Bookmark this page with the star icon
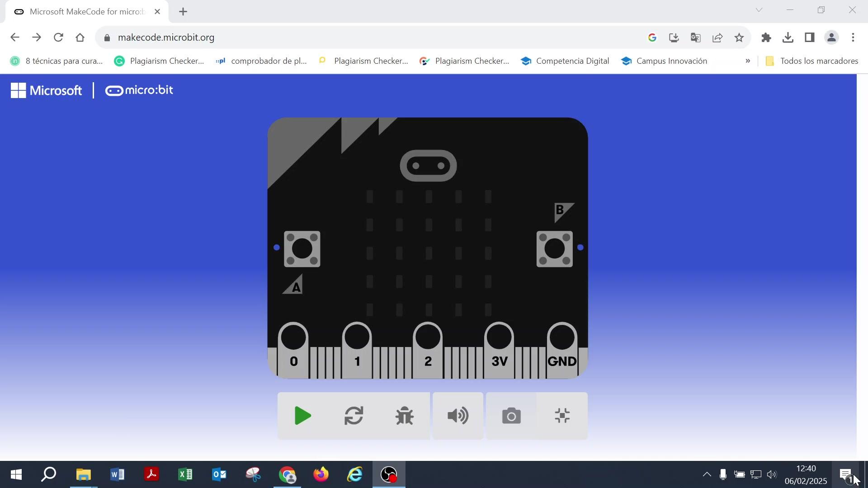868x488 pixels. tap(739, 38)
